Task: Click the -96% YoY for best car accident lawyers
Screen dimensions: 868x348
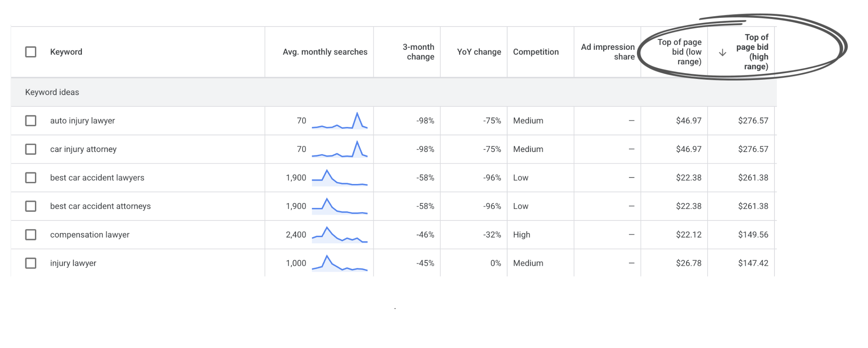Action: click(492, 178)
